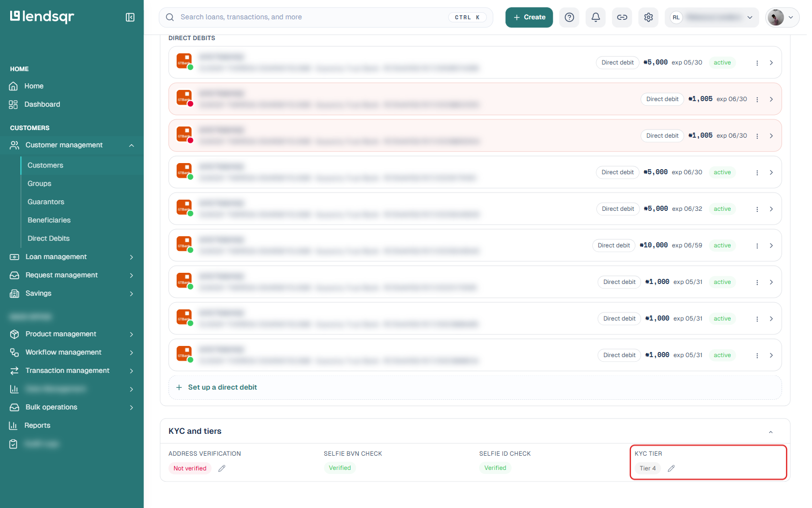This screenshot has height=508, width=812.
Task: Open the profile avatar dropdown arrow
Action: point(791,17)
